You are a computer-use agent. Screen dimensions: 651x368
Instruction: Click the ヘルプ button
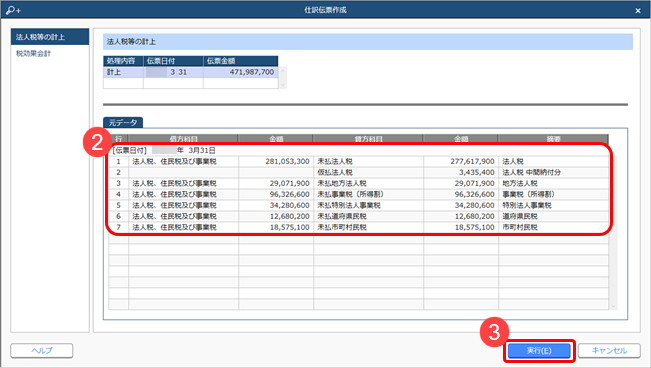click(x=42, y=351)
